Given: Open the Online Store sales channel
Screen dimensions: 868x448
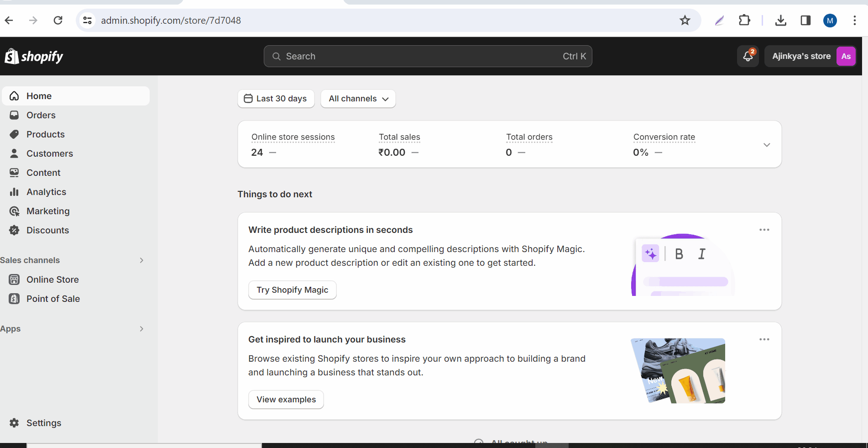Looking at the screenshot, I should point(52,279).
